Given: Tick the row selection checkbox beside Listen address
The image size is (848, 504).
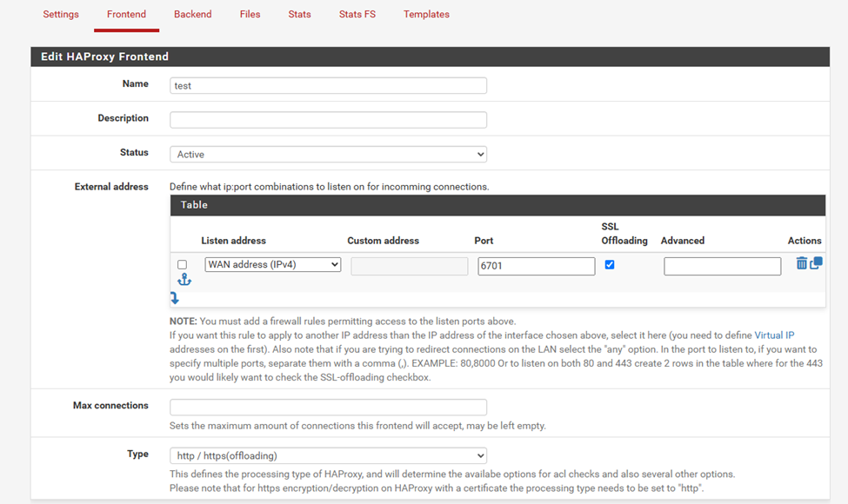Looking at the screenshot, I should [x=182, y=265].
